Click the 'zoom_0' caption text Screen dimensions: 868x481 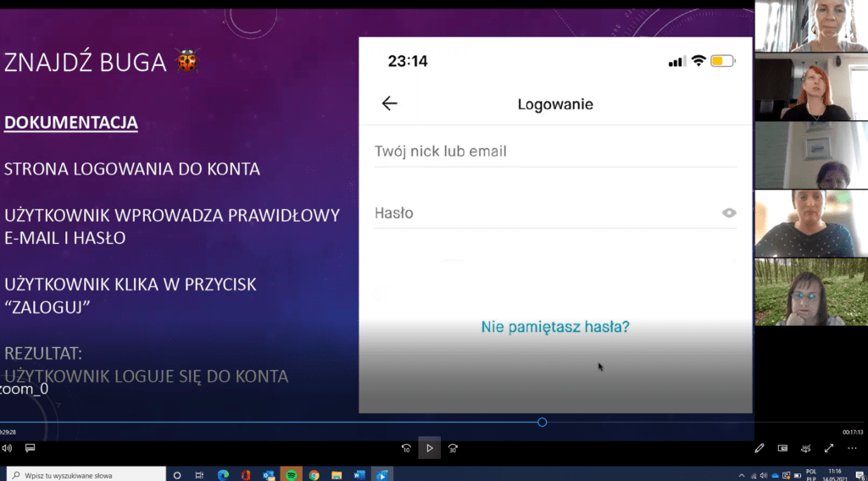[x=24, y=389]
